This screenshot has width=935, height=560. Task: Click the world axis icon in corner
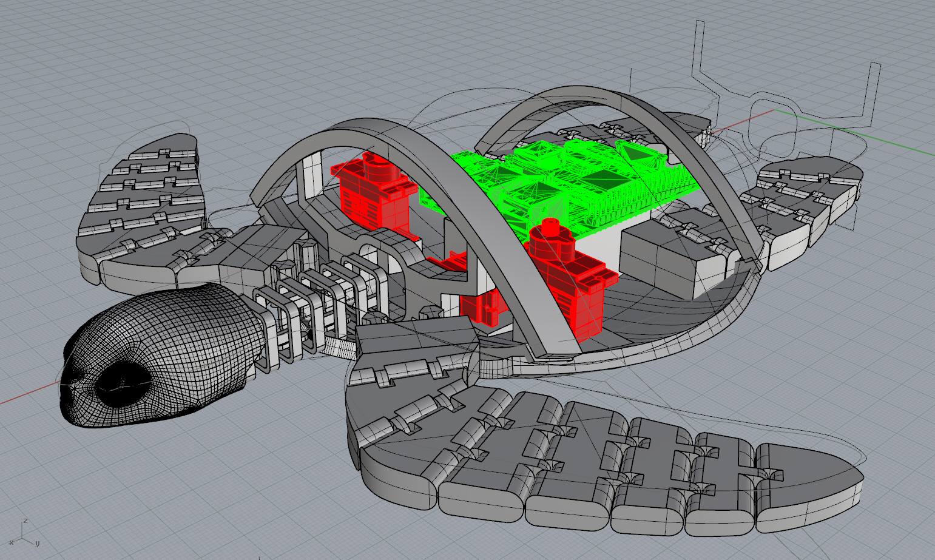click(24, 533)
